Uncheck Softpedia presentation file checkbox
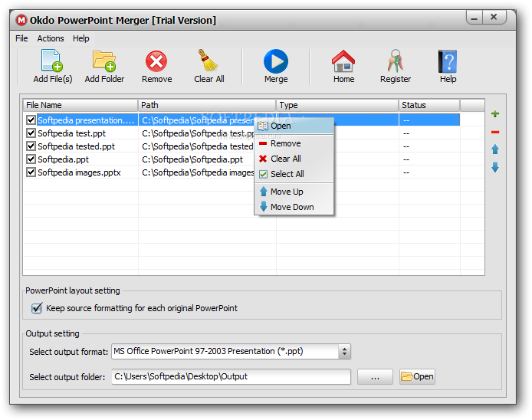The height and width of the screenshot is (420, 532). click(31, 120)
